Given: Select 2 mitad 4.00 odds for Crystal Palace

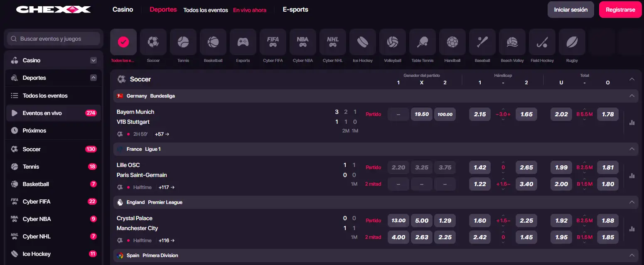Looking at the screenshot, I should [x=398, y=237].
